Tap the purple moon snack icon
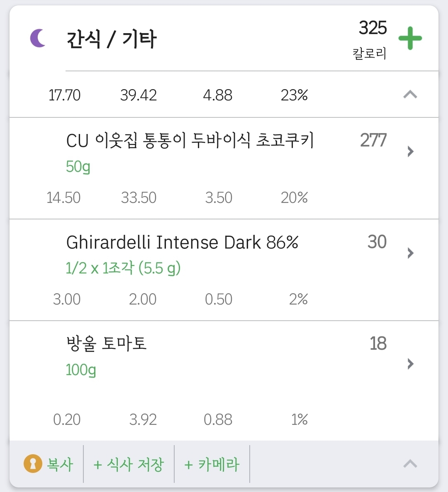The width and height of the screenshot is (448, 492). [x=38, y=38]
